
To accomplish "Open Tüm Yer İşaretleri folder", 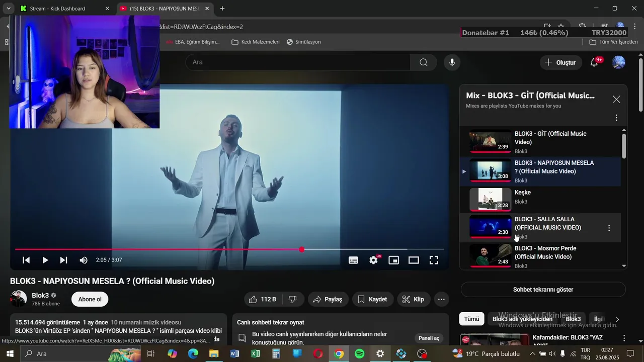I will click(613, 42).
